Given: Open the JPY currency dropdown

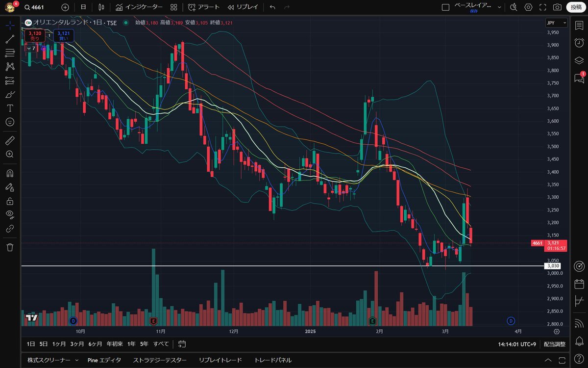Looking at the screenshot, I should click(x=556, y=23).
